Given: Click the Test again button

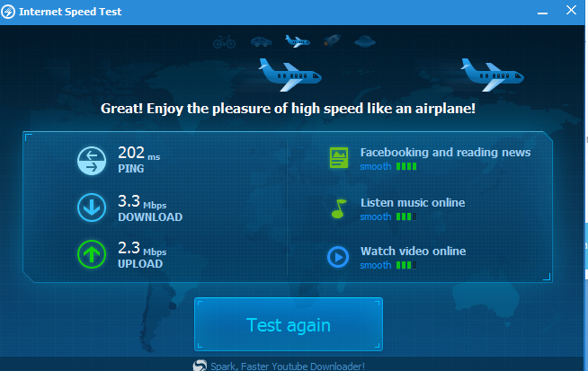Looking at the screenshot, I should (x=289, y=324).
